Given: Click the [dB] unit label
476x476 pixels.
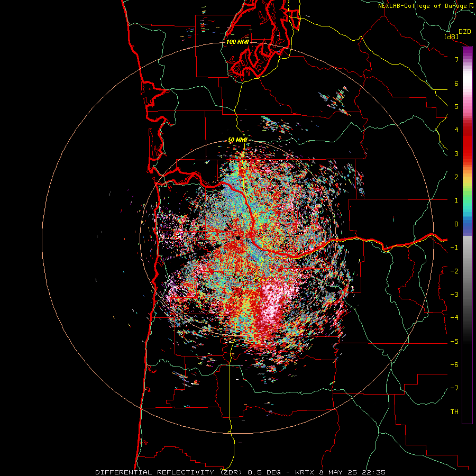Looking at the screenshot, I should coord(452,36).
